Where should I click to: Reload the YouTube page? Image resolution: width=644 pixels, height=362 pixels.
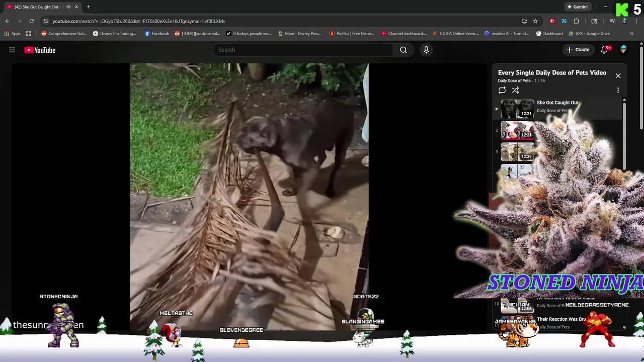tap(31, 21)
